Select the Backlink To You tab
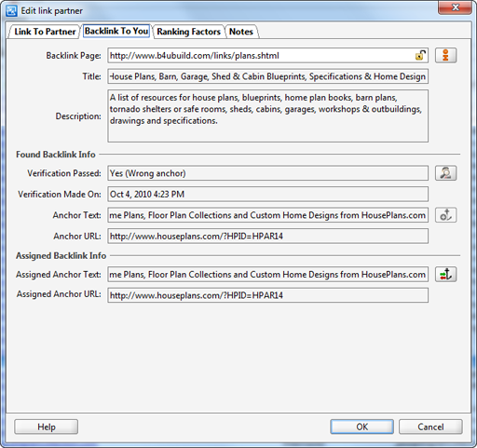This screenshot has width=477, height=448. [116, 31]
